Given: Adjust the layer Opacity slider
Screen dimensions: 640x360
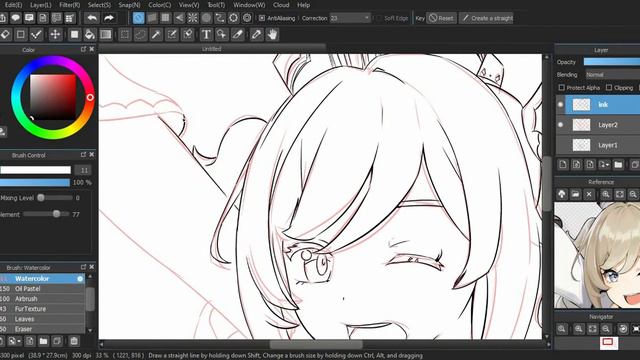Looking at the screenshot, I should [x=612, y=62].
